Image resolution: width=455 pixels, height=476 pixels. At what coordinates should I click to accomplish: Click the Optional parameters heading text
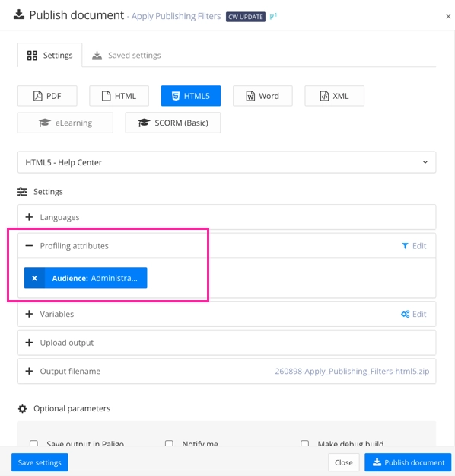72,409
